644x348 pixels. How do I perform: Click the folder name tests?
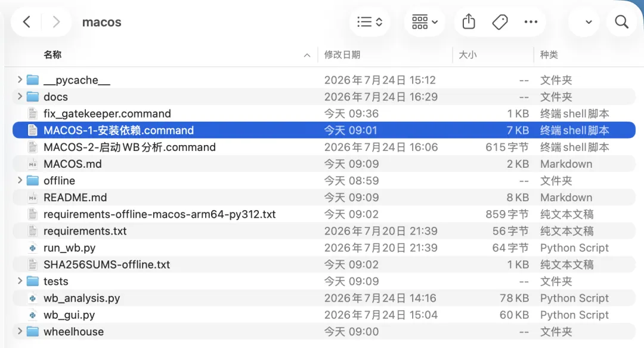pos(56,281)
